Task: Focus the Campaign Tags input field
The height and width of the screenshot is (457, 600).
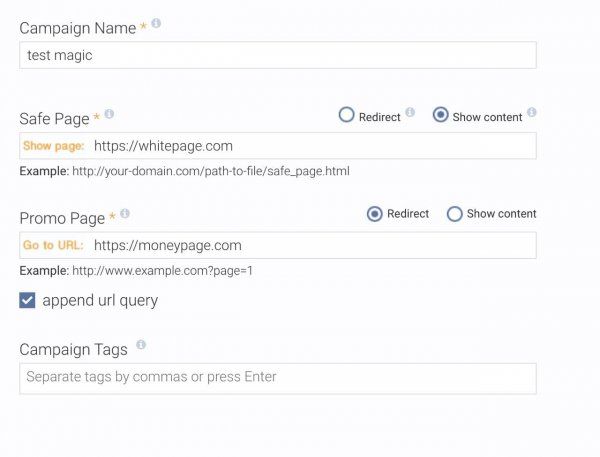Action: tap(278, 377)
